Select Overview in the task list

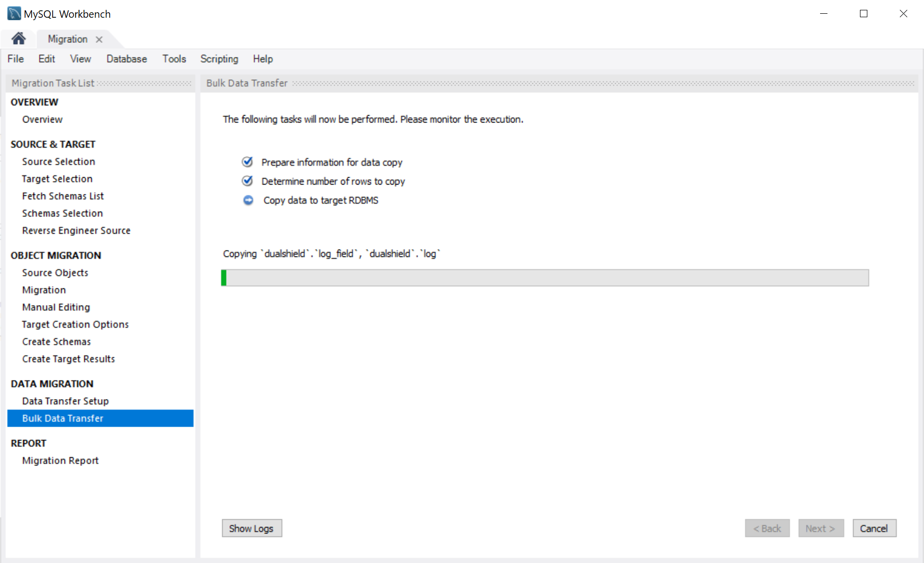coord(42,119)
